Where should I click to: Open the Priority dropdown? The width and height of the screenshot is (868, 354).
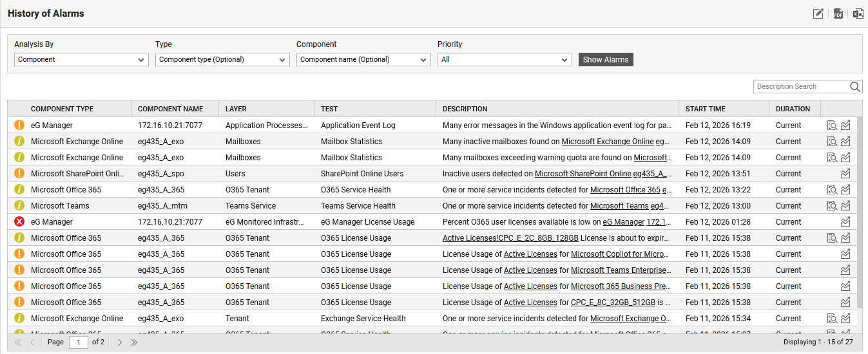tap(505, 60)
